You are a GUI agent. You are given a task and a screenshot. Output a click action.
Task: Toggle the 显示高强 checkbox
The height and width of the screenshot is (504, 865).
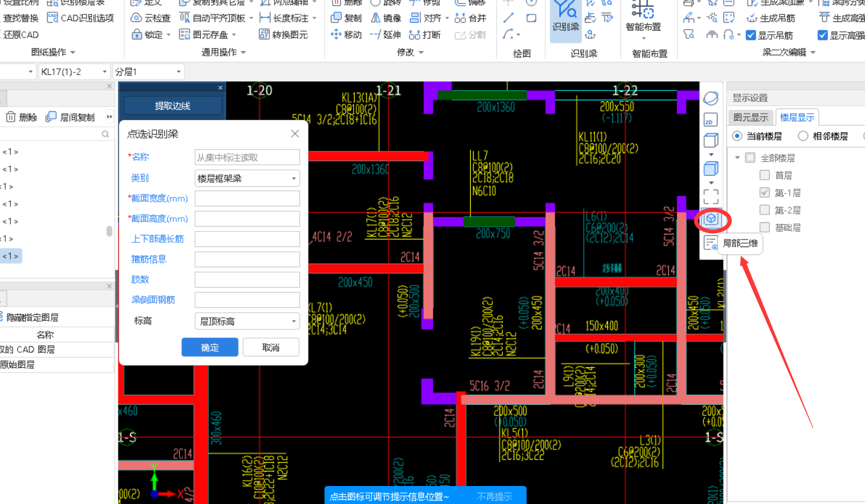coord(822,35)
